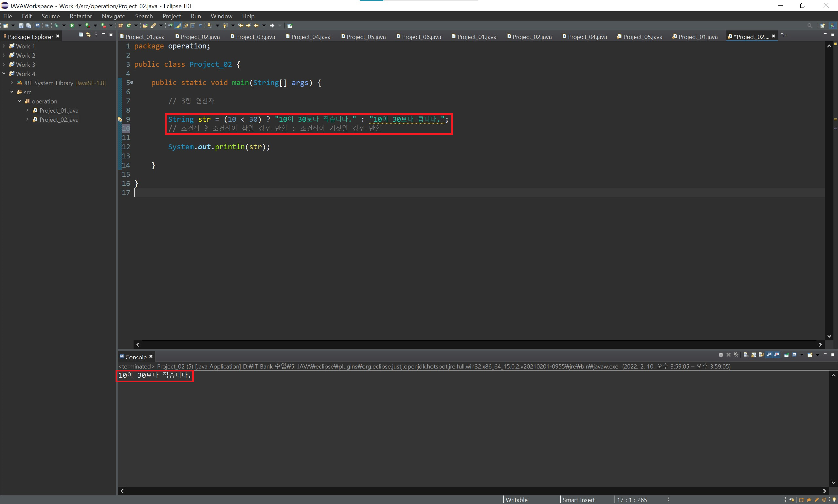This screenshot has width=838, height=504.
Task: Clear the Console output
Action: (x=746, y=355)
